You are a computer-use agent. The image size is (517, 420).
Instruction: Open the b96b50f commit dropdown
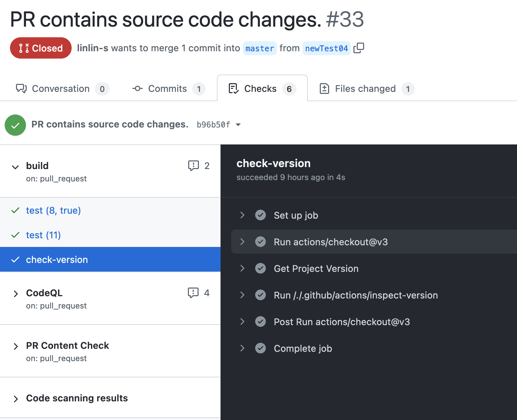[x=238, y=125]
